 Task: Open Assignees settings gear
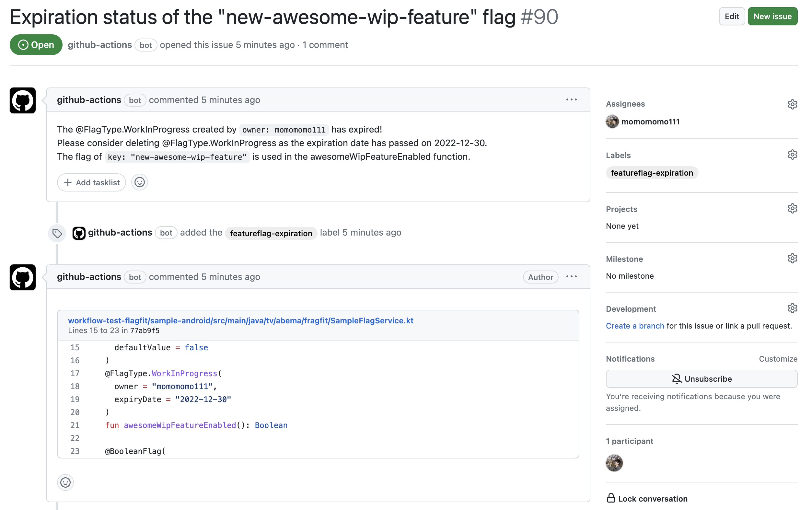(x=792, y=104)
